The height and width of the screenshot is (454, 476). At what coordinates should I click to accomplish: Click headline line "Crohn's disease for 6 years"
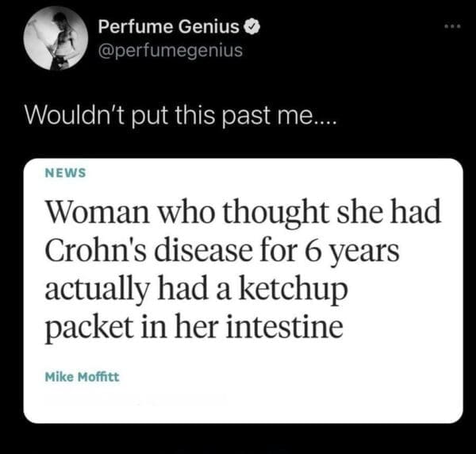[x=222, y=252]
